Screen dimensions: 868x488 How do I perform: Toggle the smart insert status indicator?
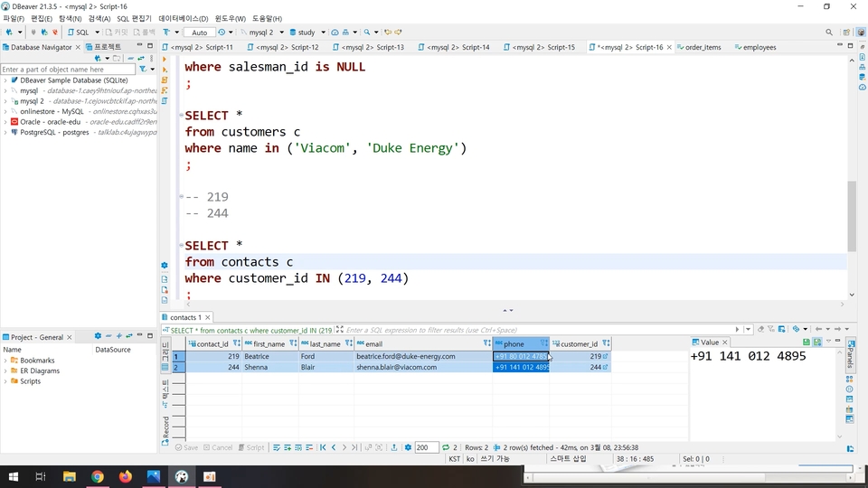(x=568, y=459)
